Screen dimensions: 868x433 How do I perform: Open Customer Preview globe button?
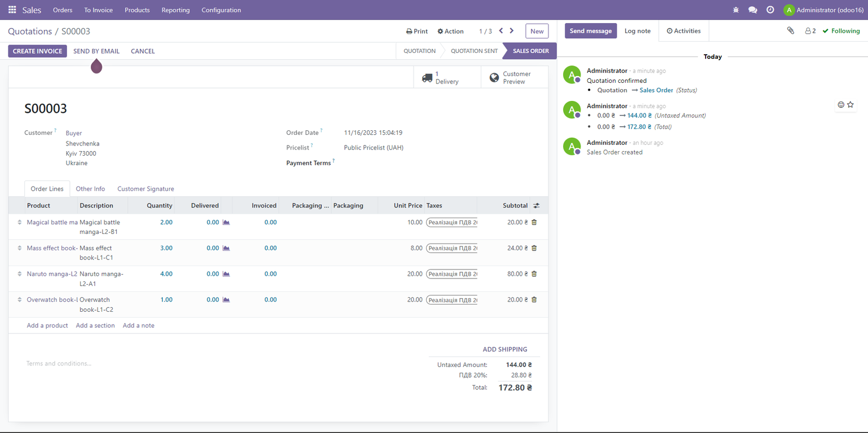point(515,78)
